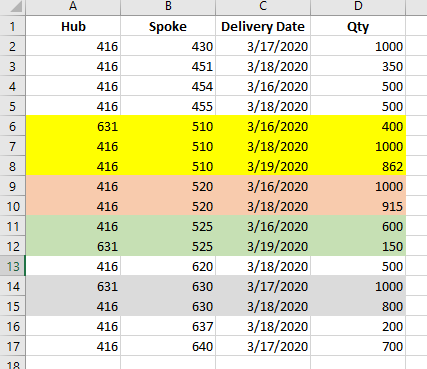Click the Delivery Date header cell
The image size is (427, 369).
click(263, 26)
